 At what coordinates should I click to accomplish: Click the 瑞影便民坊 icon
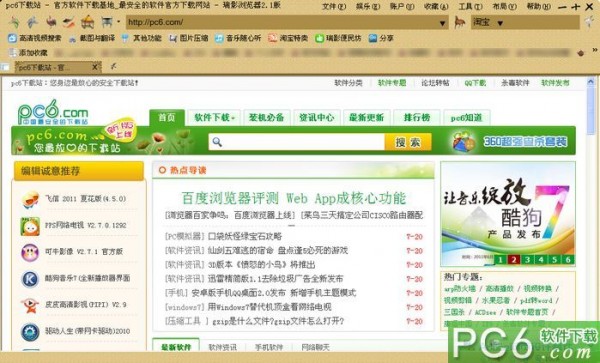click(x=319, y=38)
